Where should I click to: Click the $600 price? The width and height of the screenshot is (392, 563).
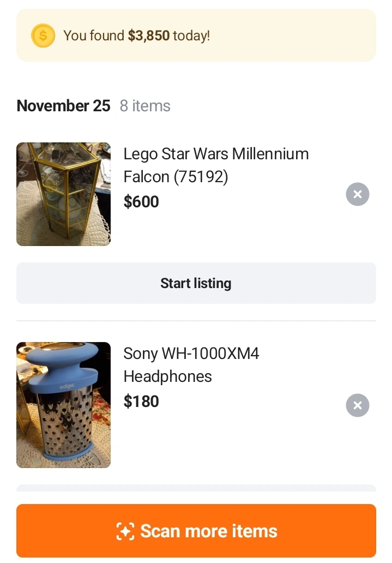point(141,202)
